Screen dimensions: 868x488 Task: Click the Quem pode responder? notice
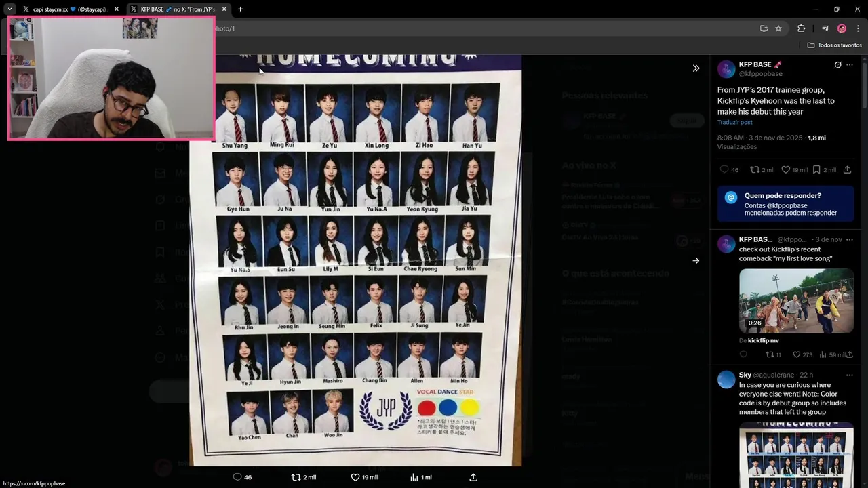(786, 204)
